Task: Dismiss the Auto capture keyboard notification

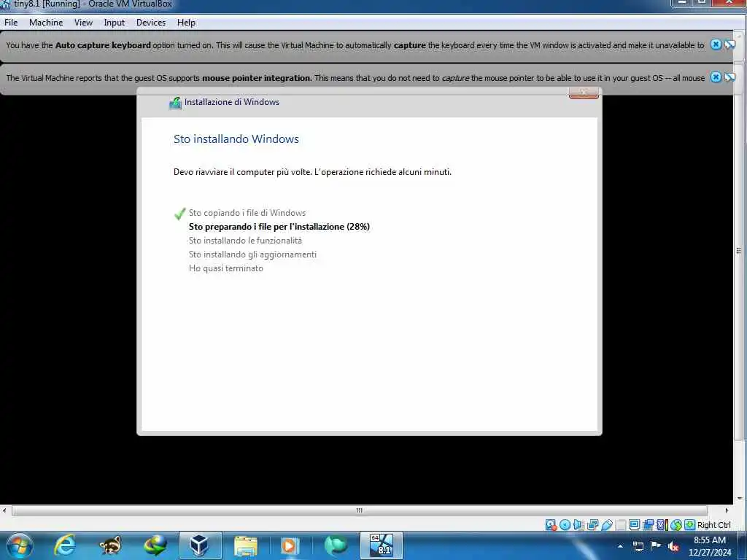Action: (x=716, y=44)
